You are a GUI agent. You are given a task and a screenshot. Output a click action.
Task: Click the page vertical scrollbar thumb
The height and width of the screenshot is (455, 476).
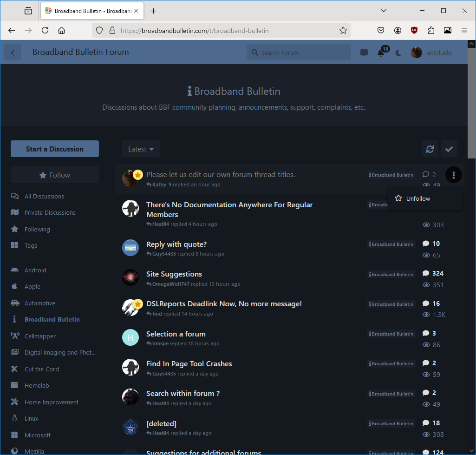click(x=471, y=103)
